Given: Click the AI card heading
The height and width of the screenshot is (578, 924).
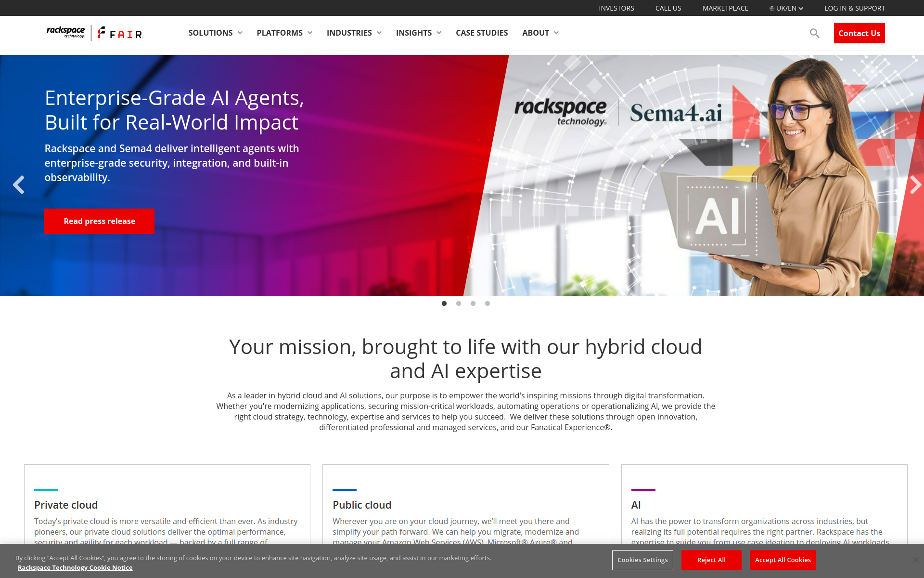Looking at the screenshot, I should point(636,505).
